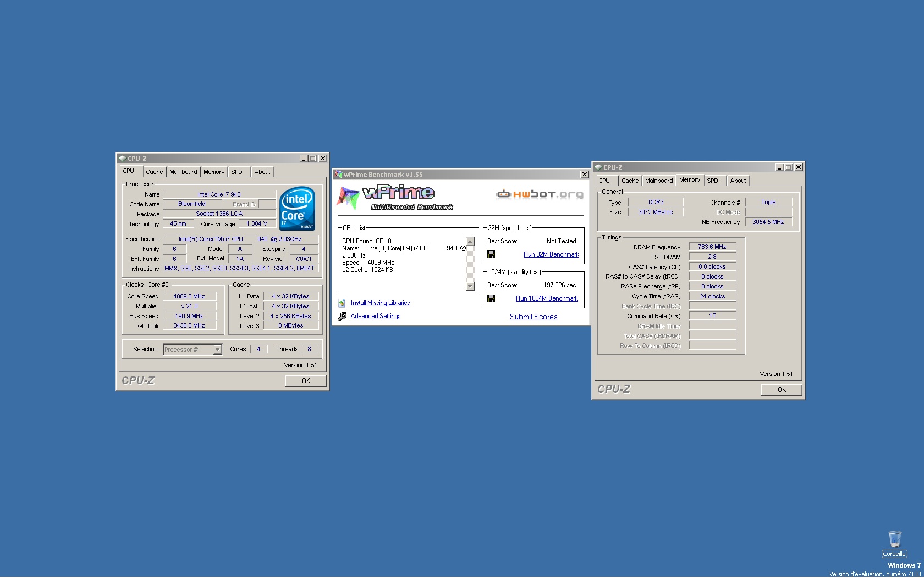The image size is (924, 578).
Task: Switch to Cache tab in left CPU-Z window
Action: click(155, 172)
